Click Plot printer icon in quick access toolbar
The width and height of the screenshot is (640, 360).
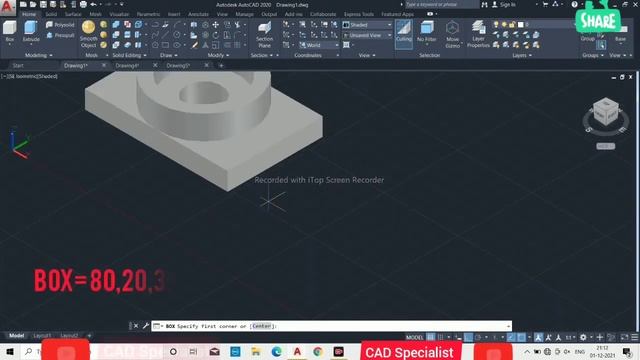(x=83, y=4)
